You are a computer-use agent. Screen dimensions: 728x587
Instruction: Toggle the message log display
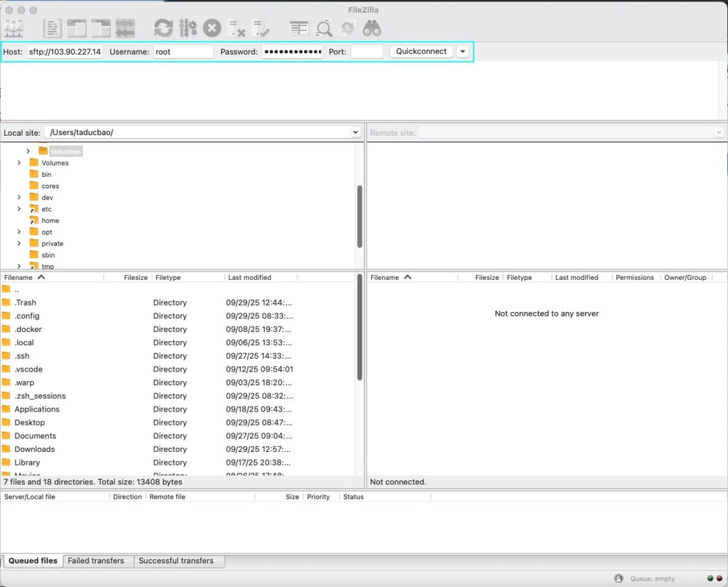(x=53, y=28)
